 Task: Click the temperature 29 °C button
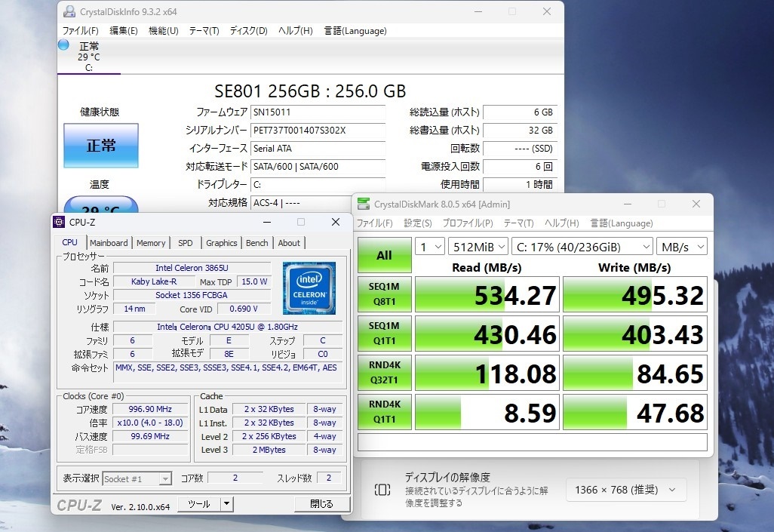(100, 204)
